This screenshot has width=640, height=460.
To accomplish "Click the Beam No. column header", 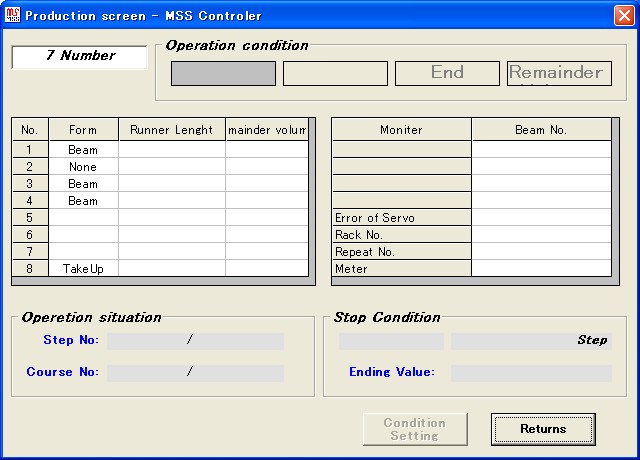I will click(541, 130).
